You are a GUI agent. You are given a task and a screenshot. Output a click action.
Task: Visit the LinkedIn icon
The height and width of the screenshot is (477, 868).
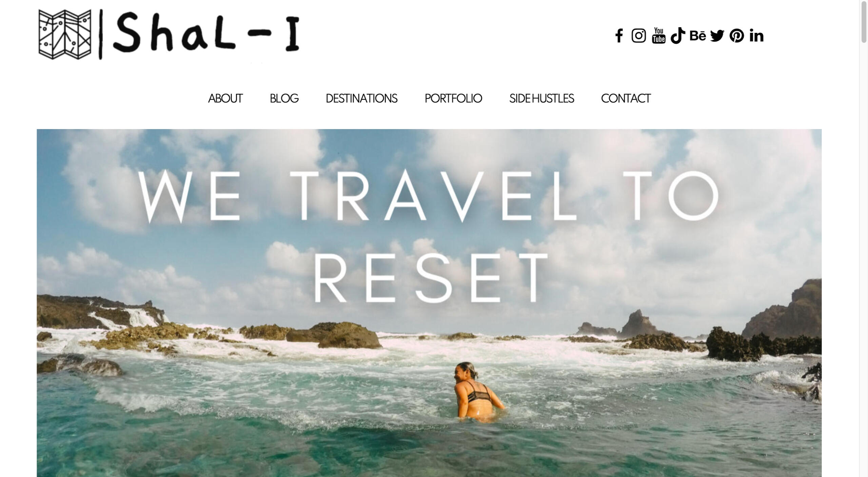756,36
